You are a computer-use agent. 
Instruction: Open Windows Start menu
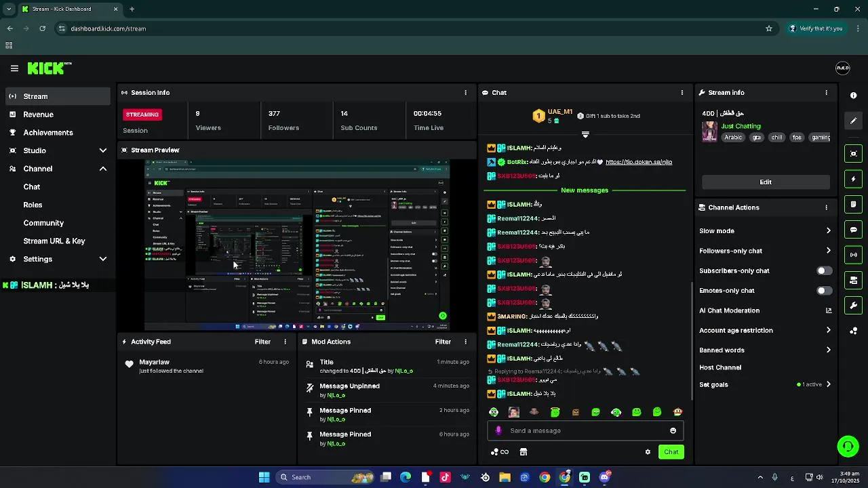tap(264, 477)
